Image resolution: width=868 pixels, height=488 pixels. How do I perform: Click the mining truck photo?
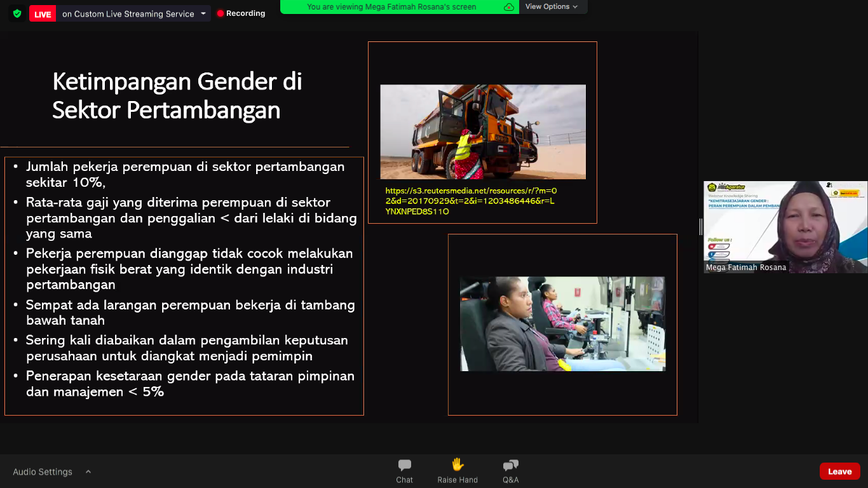point(483,132)
